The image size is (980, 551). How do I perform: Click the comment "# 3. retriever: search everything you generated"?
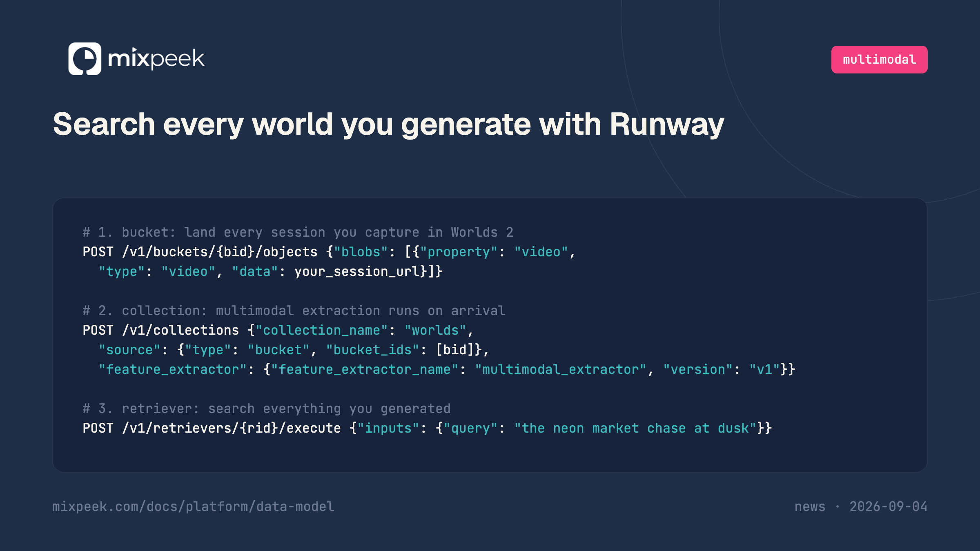267,409
